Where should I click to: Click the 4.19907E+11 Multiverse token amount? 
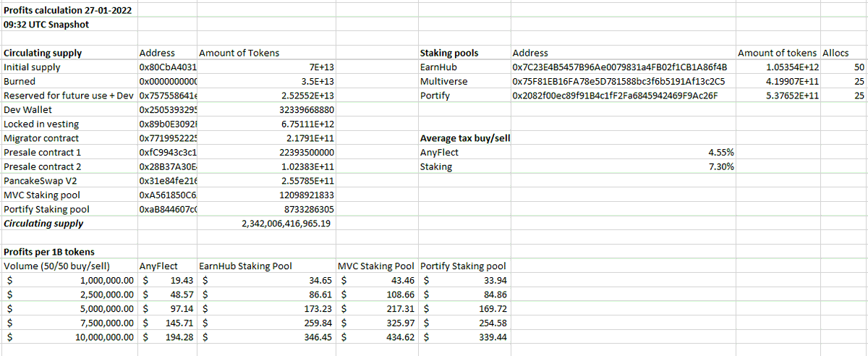792,82
